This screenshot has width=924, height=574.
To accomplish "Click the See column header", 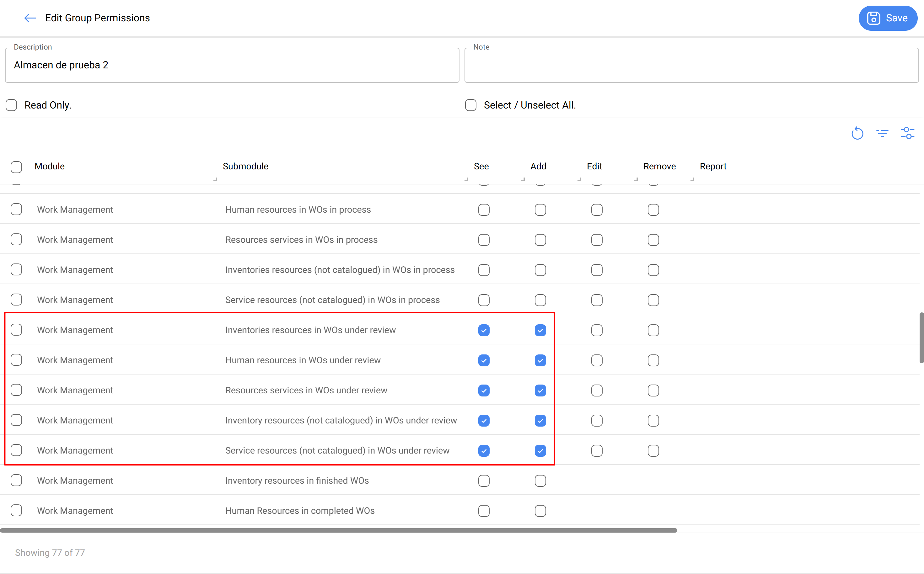I will 481,166.
